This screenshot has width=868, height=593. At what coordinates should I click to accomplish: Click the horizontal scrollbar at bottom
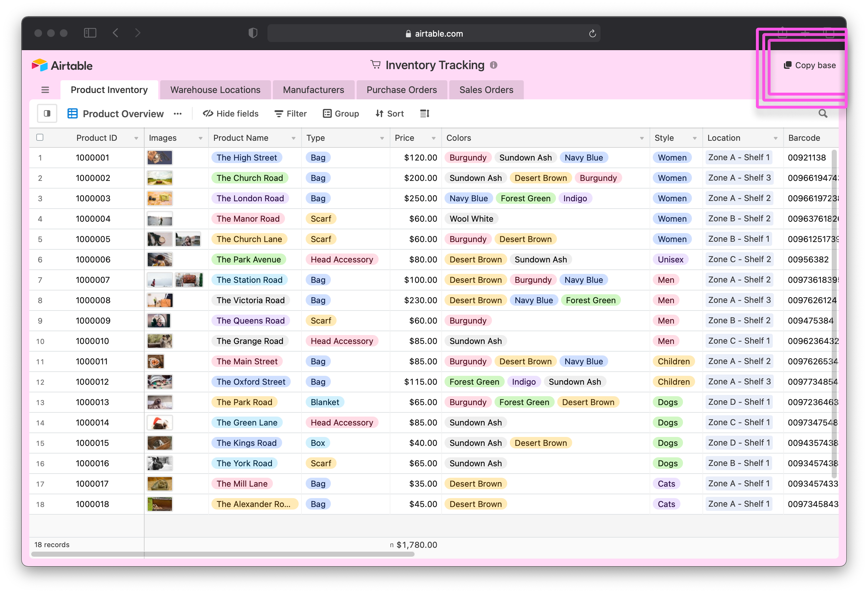[x=223, y=554]
